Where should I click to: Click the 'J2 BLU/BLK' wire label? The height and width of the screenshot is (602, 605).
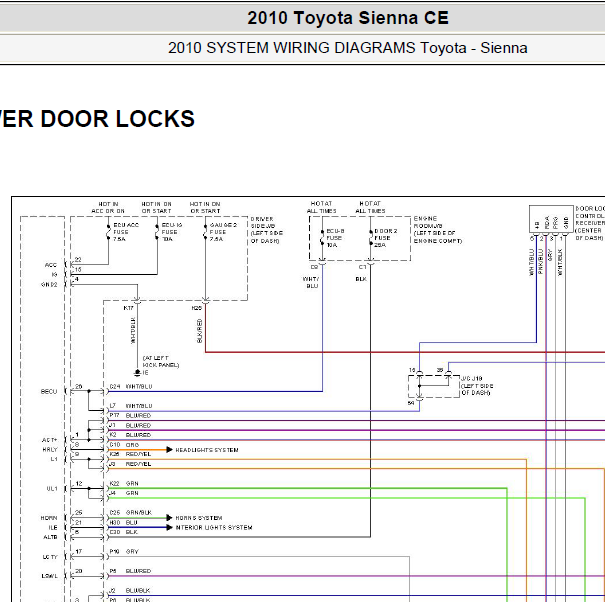[130, 591]
